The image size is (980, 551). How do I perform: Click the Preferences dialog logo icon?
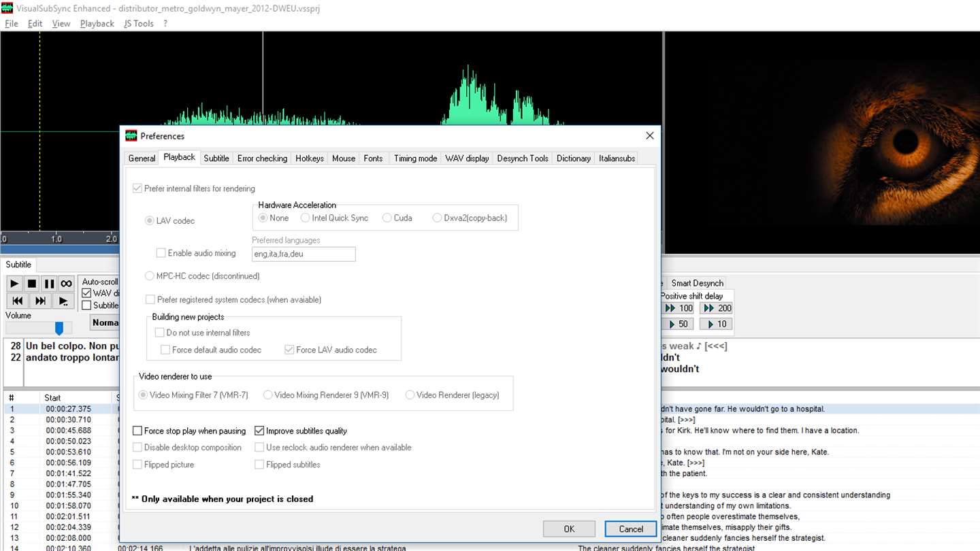131,136
